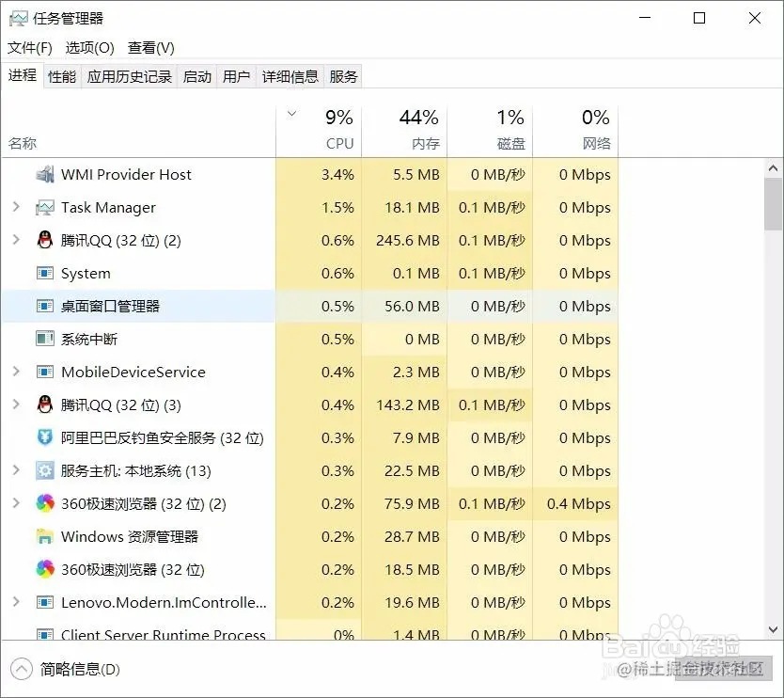Sort by the 内存 column header
This screenshot has width=784, height=698.
pos(404,132)
